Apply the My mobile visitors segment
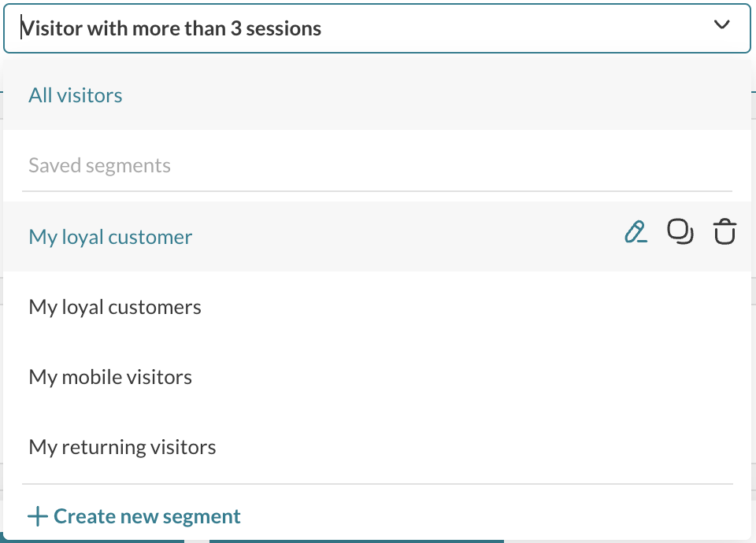The height and width of the screenshot is (543, 756). pos(110,377)
